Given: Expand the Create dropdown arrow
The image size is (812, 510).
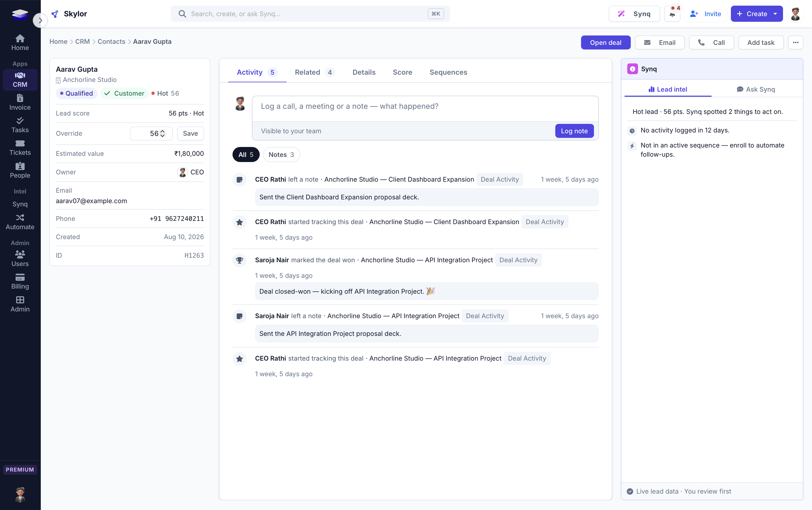Looking at the screenshot, I should point(775,14).
